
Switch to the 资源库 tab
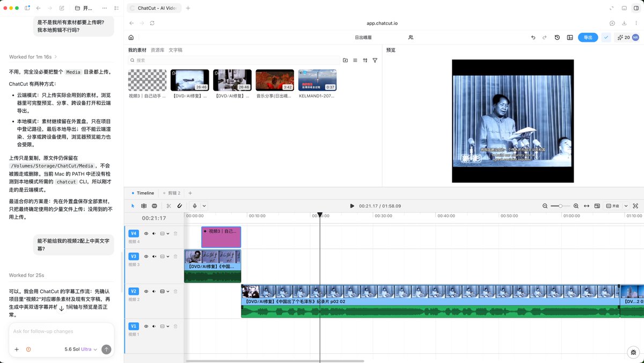(157, 50)
